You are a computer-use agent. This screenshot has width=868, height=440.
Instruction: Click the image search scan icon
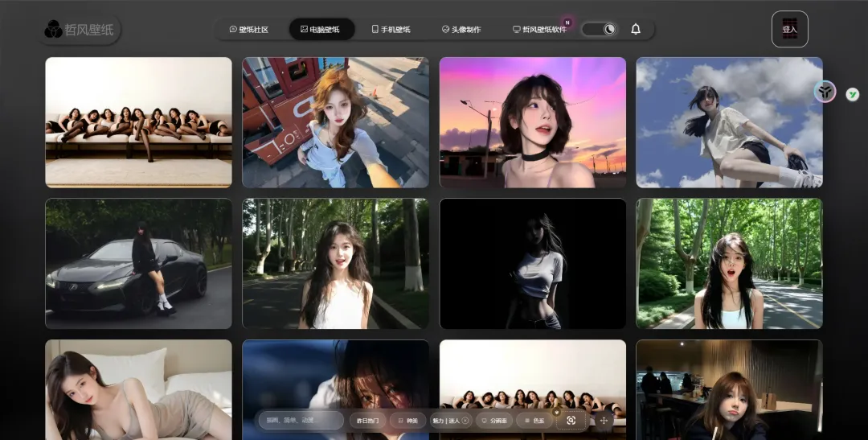[571, 421]
